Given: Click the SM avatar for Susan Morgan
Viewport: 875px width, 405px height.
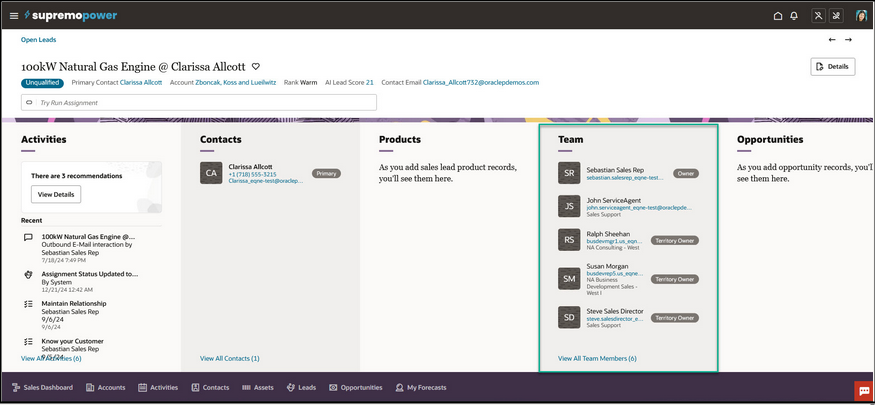Looking at the screenshot, I should coord(569,278).
